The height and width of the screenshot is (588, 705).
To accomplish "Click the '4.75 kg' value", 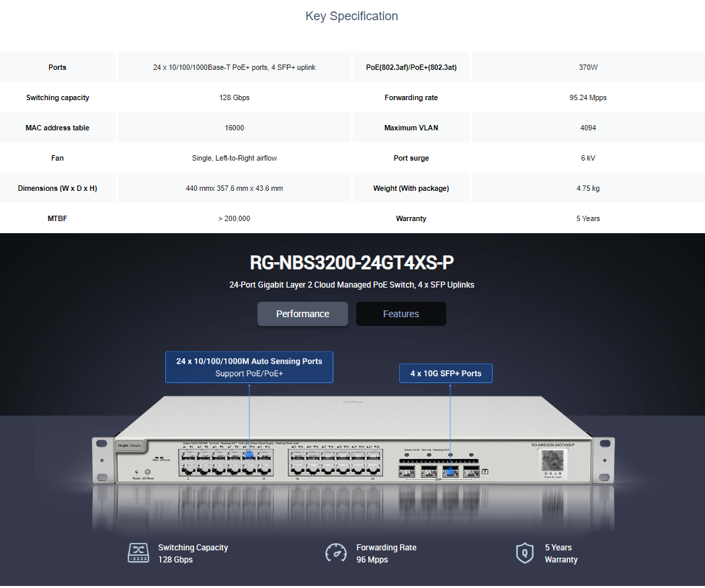I will pyautogui.click(x=588, y=188).
